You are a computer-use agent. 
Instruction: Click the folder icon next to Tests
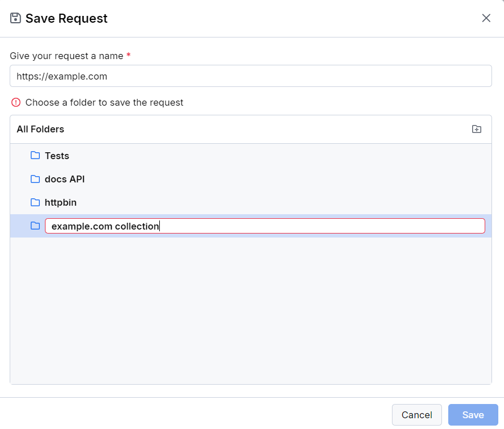[35, 156]
